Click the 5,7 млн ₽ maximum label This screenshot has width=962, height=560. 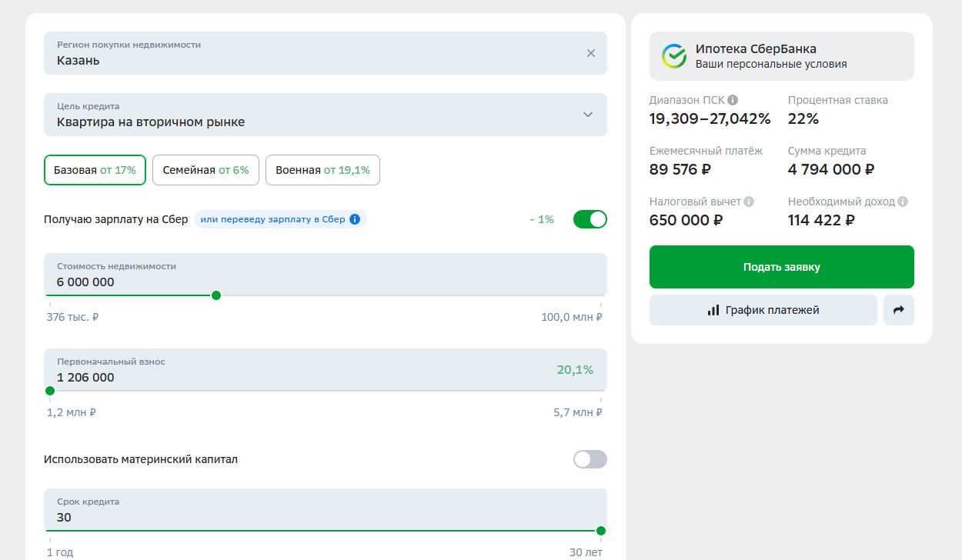(578, 412)
